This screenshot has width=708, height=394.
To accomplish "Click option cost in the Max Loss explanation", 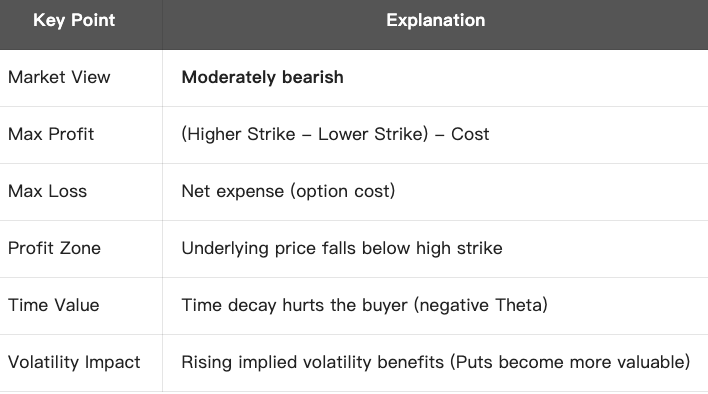I will click(x=343, y=191).
